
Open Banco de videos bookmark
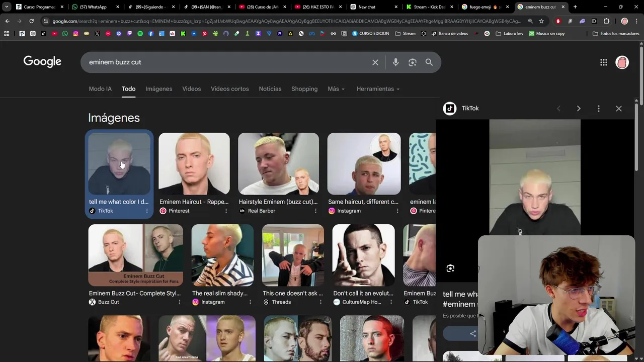(449, 34)
